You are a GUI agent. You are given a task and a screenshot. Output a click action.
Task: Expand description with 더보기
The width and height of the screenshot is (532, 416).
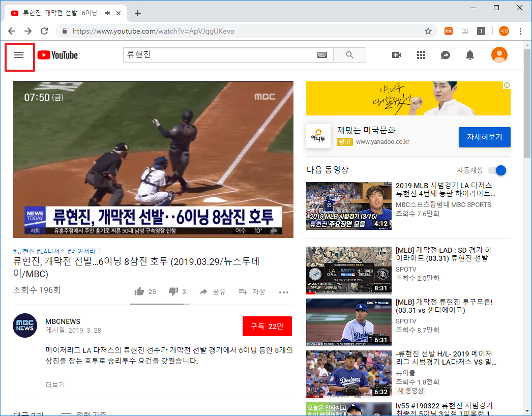click(55, 385)
